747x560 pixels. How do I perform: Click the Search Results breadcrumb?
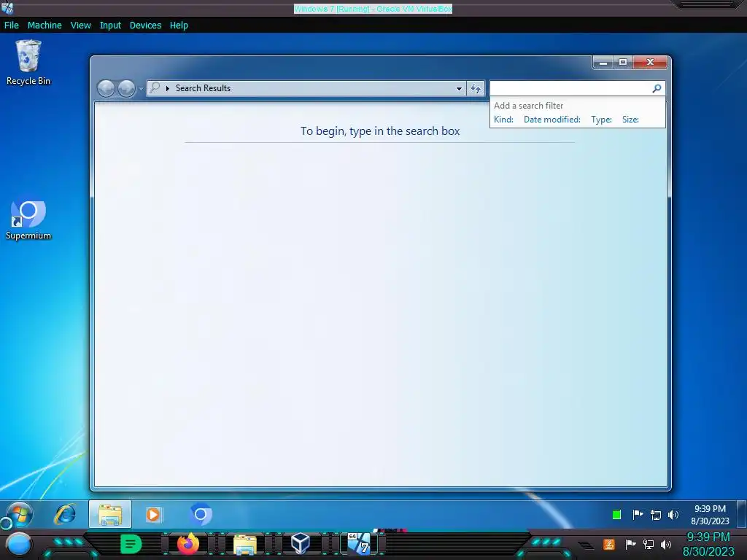[203, 88]
